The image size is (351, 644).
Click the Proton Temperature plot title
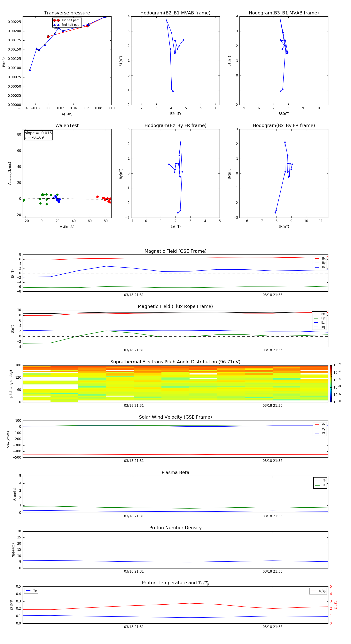click(x=175, y=583)
